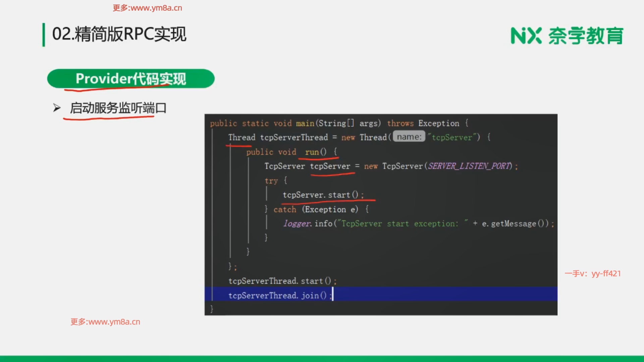The height and width of the screenshot is (362, 644).
Task: Click the 奈学教育 brand text
Action: 586,36
